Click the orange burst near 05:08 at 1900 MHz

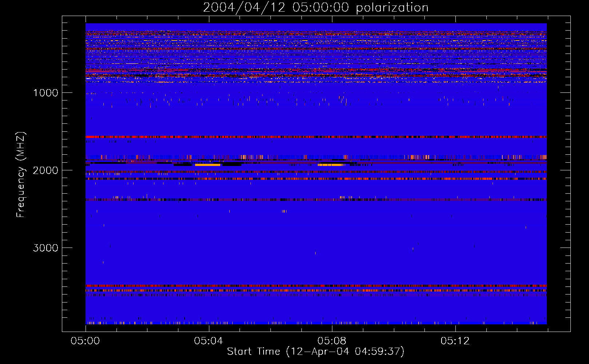[x=330, y=165]
